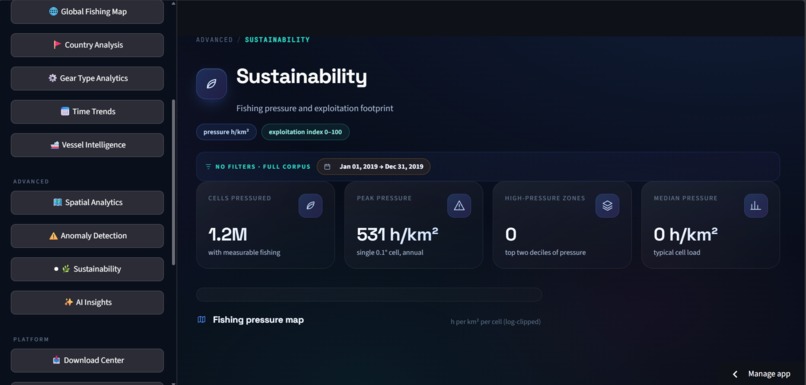Screen dimensions: 806x385
Task: Open the Global Fishing Map page
Action: coord(87,11)
